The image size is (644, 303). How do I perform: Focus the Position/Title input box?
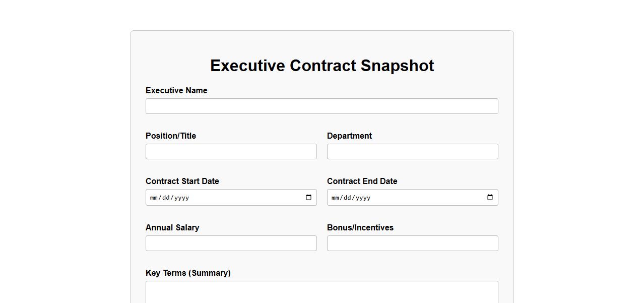(x=231, y=152)
